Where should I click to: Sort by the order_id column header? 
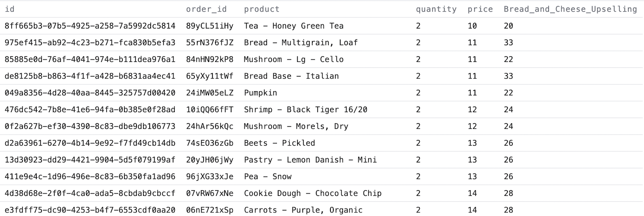[206, 9]
